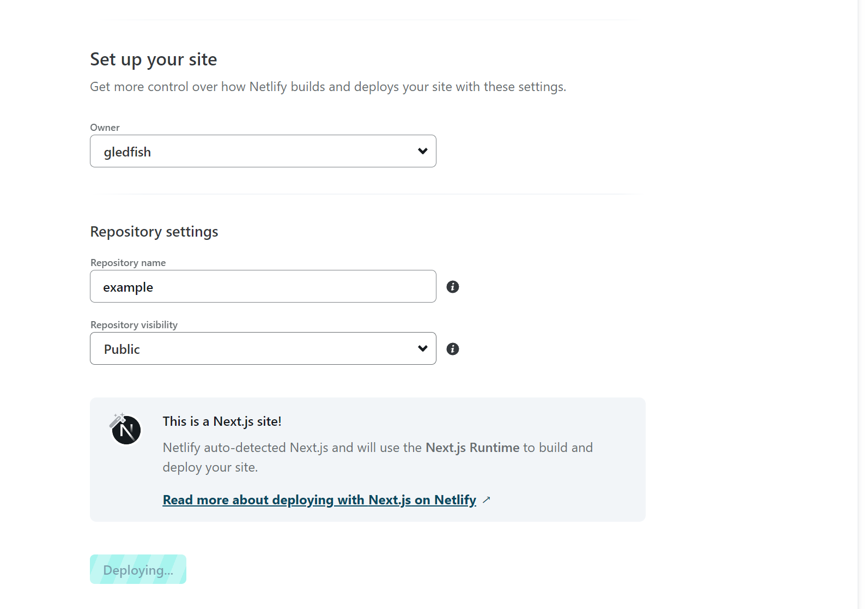Click the info icon next to Repository name
Viewport: 868px width, 609px height.
tap(453, 287)
